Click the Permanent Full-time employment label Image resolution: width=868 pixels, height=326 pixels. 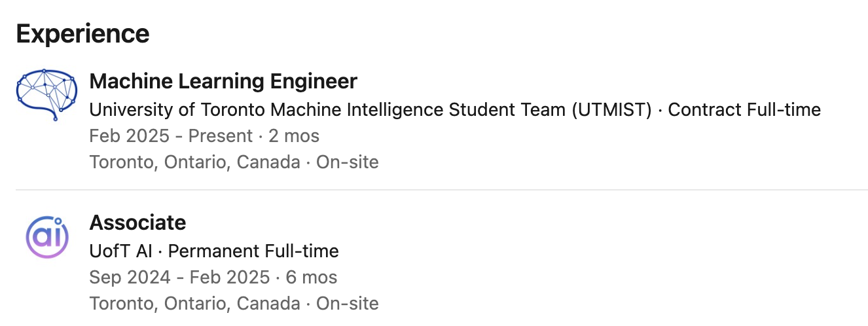(x=258, y=251)
